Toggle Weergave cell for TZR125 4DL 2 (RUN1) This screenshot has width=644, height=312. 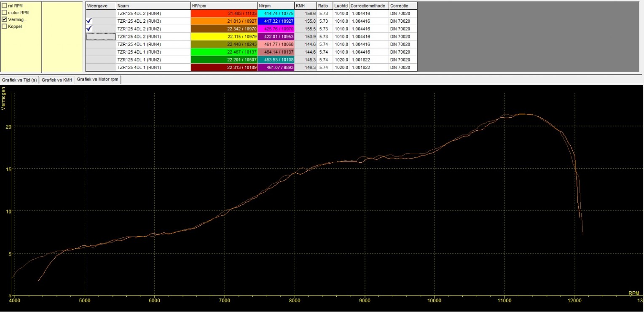101,36
